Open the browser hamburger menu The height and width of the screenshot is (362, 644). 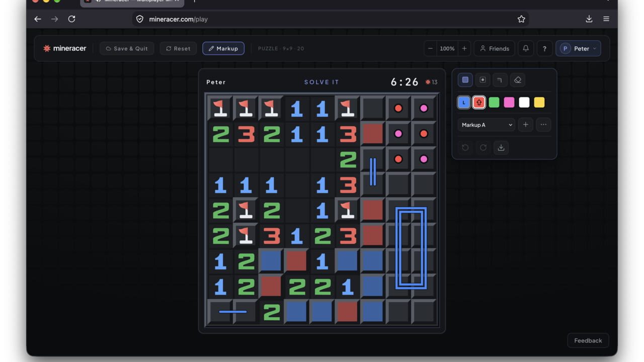tap(606, 19)
